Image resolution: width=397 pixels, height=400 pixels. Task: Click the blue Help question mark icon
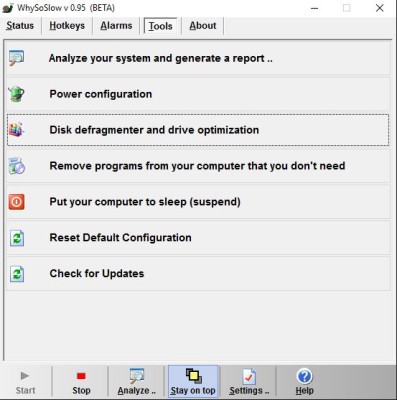tap(304, 376)
